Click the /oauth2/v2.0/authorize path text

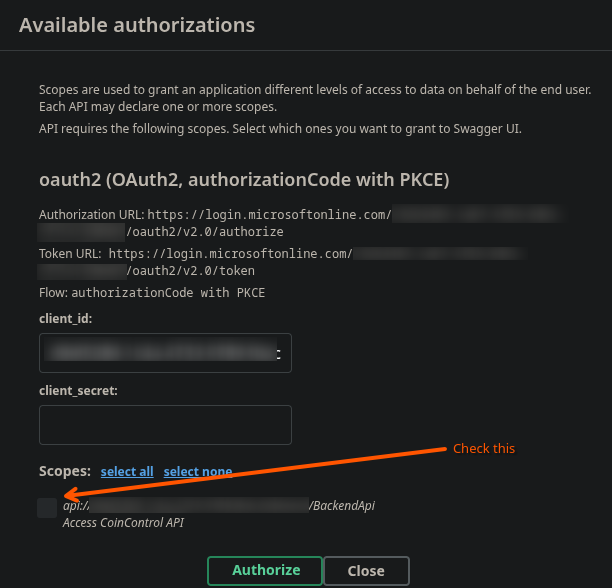[x=182, y=231]
